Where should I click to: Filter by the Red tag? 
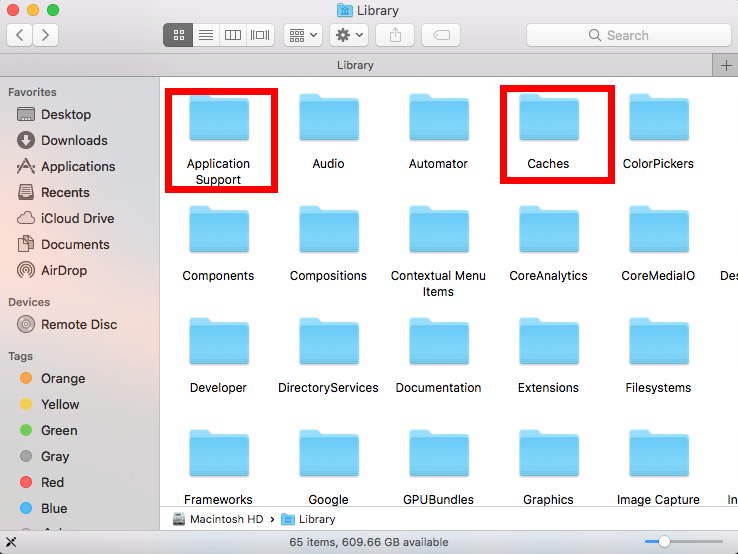pyautogui.click(x=52, y=483)
